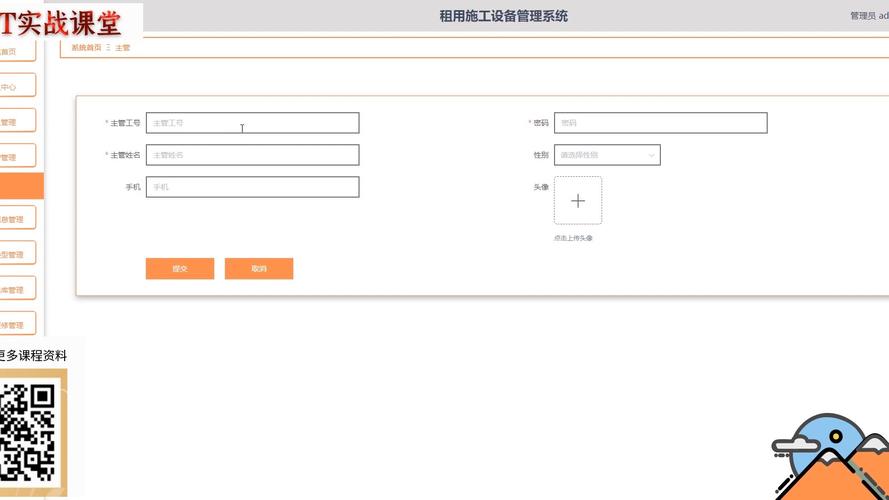Click the plus icon to upload avatar
The width and height of the screenshot is (889, 500).
(578, 201)
